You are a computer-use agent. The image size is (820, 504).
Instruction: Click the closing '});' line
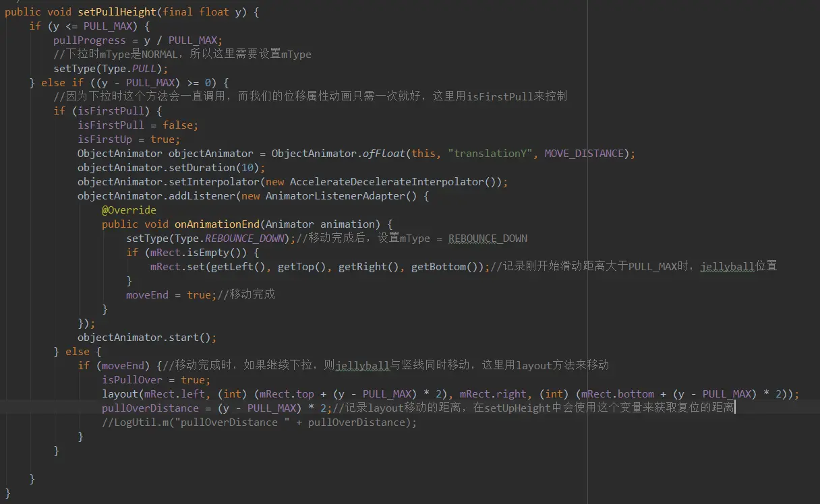[x=86, y=323]
